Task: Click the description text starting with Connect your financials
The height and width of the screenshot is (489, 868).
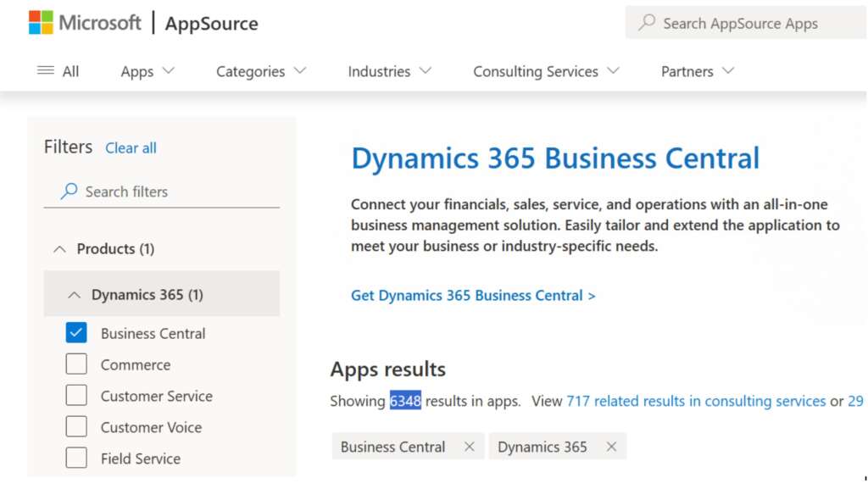Action: pos(595,225)
